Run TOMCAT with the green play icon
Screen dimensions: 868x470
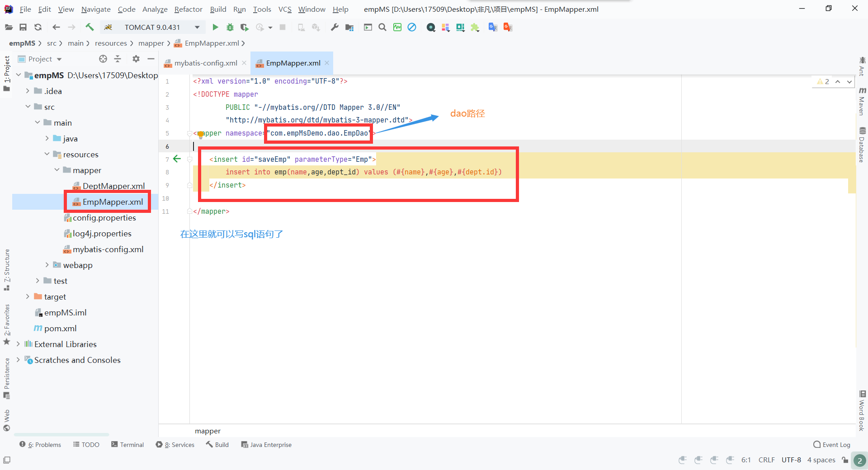coord(215,28)
